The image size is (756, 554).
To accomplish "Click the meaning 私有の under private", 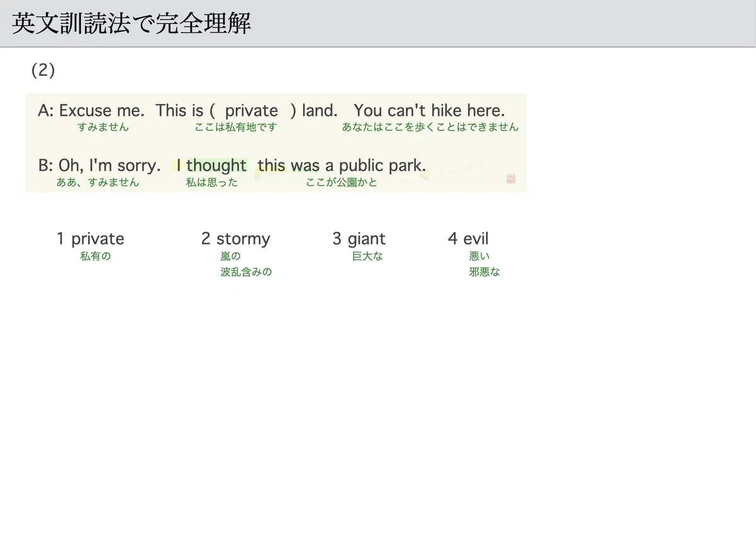I will click(96, 256).
